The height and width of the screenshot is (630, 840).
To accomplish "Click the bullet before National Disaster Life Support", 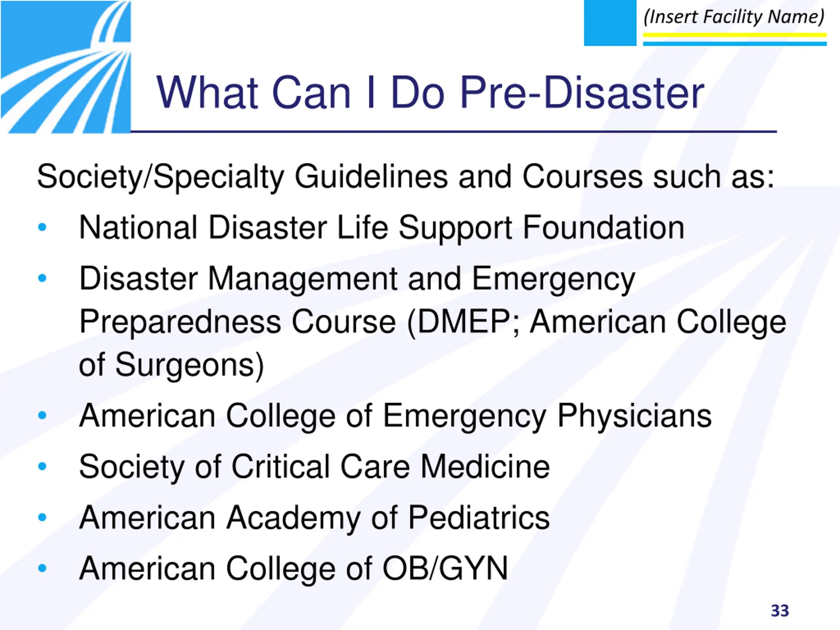I will coord(42,227).
